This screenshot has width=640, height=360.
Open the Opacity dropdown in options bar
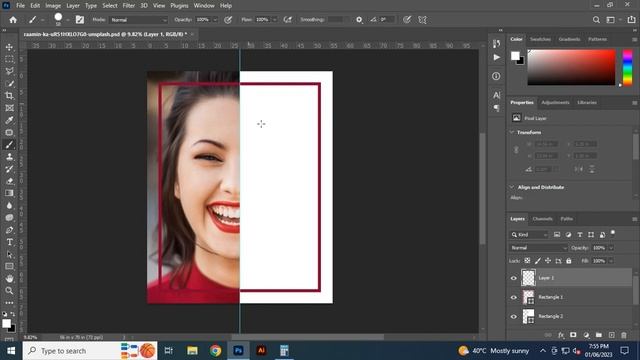[215, 20]
